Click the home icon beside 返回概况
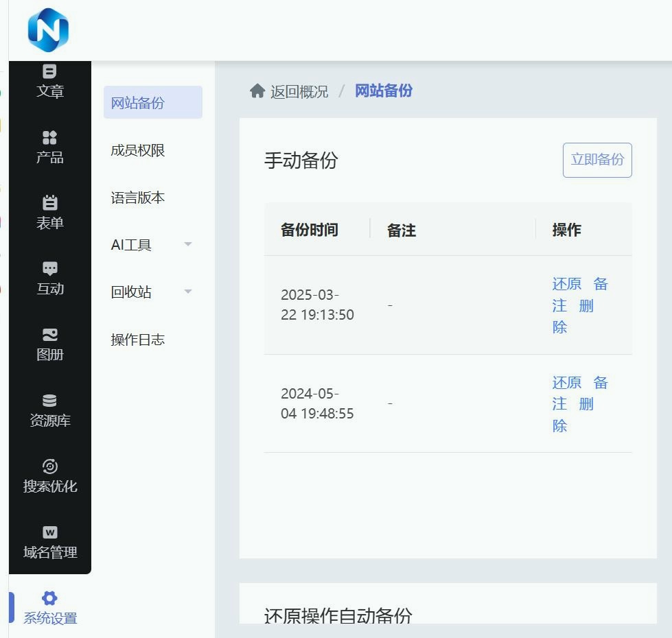The image size is (672, 638). (257, 91)
